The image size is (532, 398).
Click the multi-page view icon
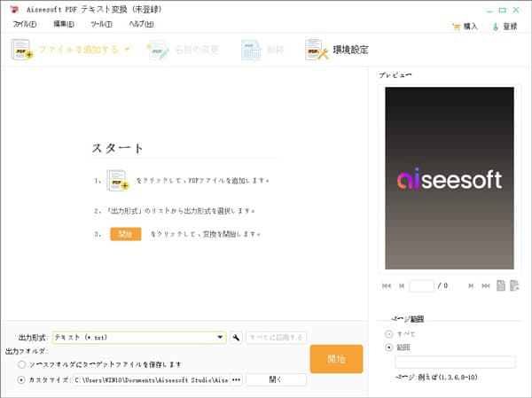514,285
